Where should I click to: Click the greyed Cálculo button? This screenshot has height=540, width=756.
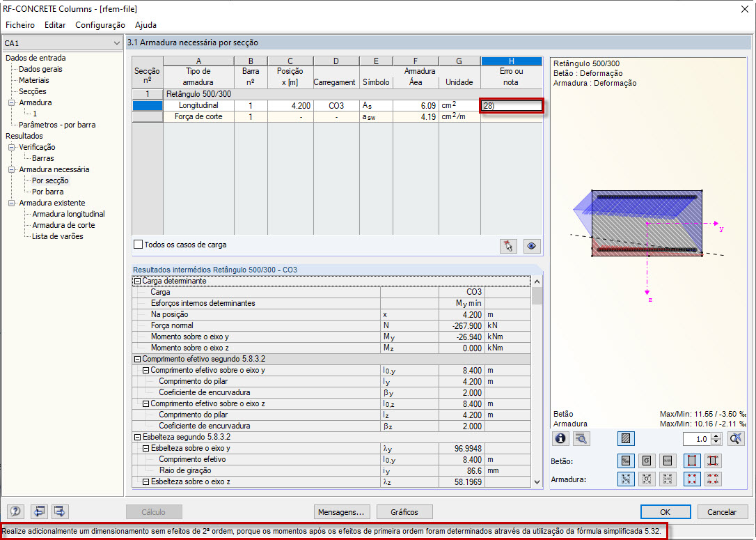[x=154, y=512]
